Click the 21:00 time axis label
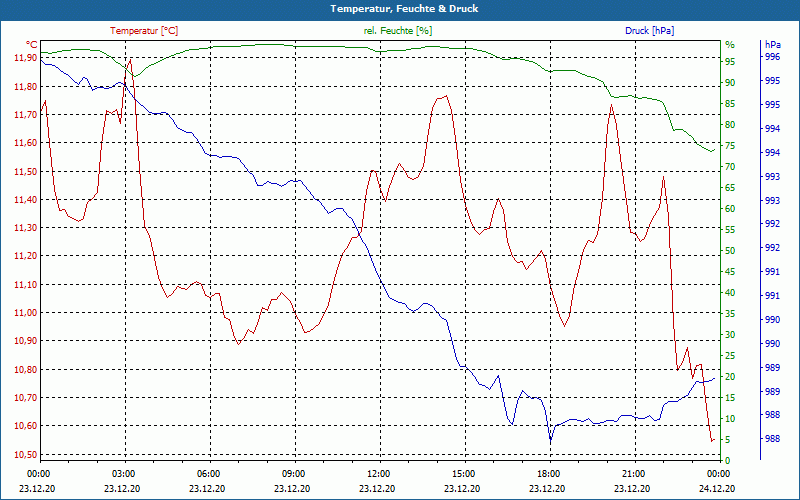Screen dimensions: 800x500 (632, 474)
